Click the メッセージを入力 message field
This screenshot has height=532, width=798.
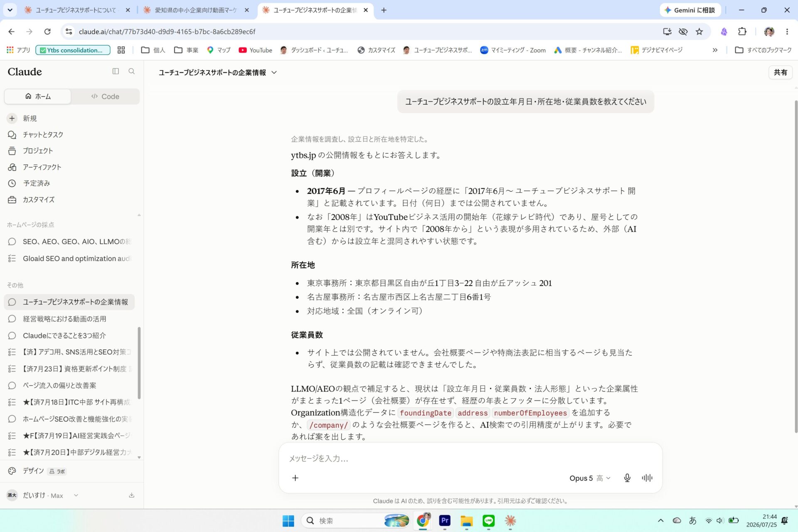point(470,458)
